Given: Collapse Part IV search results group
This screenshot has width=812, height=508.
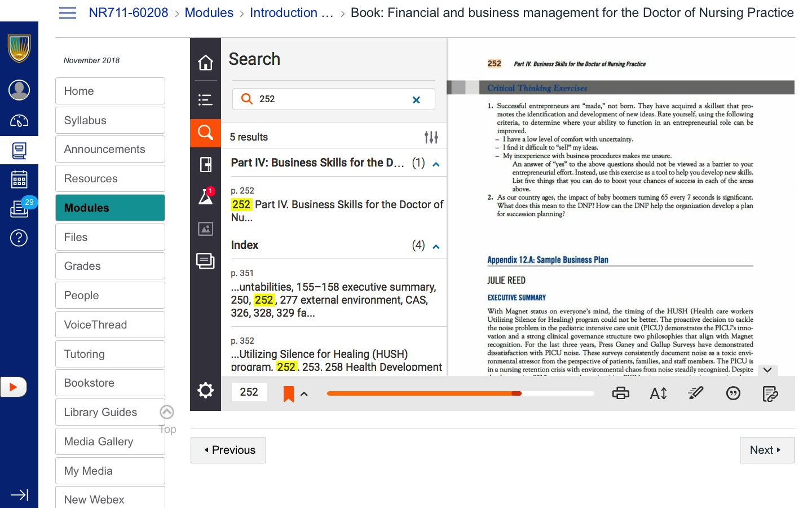Looking at the screenshot, I should 436,164.
